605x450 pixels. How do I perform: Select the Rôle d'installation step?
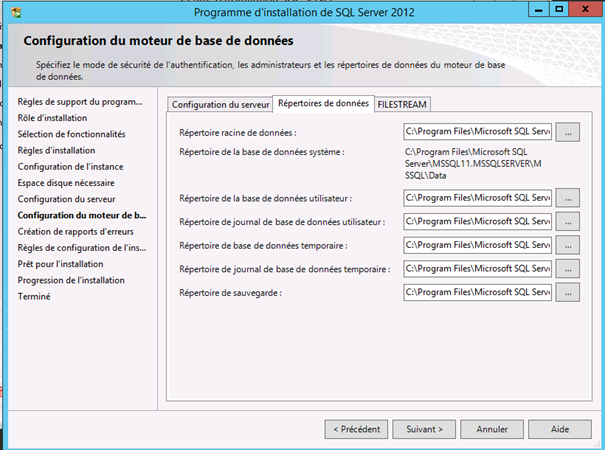coord(52,118)
